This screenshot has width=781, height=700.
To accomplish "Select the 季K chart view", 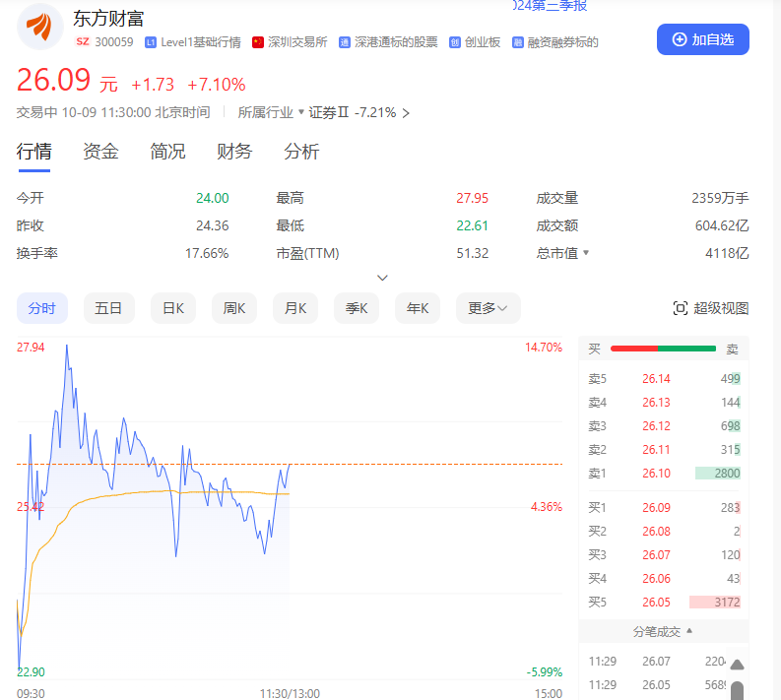I will [357, 308].
